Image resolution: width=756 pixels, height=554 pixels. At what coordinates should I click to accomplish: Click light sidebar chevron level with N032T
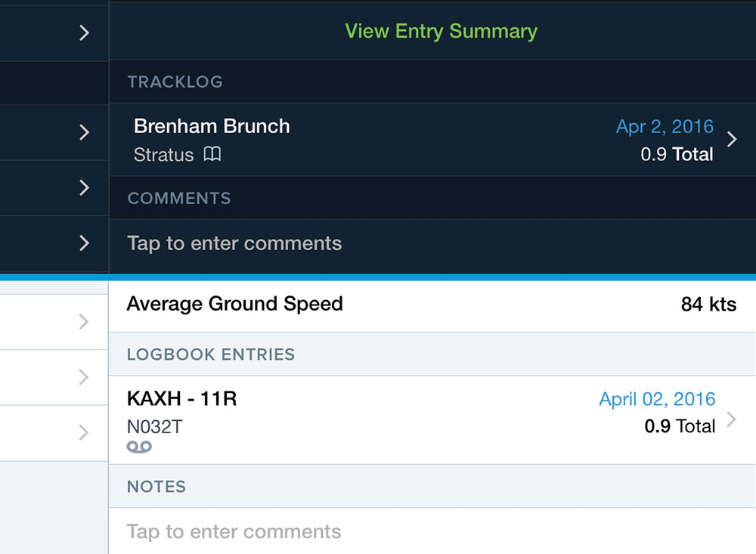pyautogui.click(x=84, y=432)
